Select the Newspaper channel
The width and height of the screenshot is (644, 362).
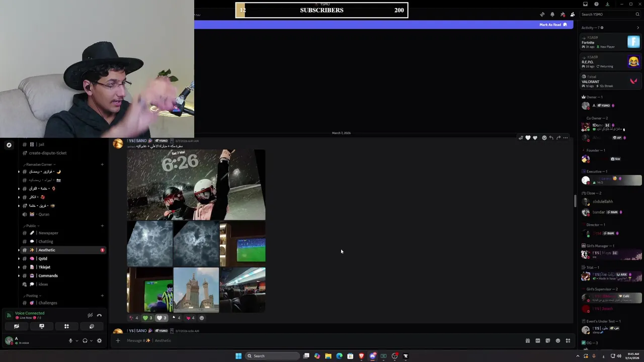[62, 233]
